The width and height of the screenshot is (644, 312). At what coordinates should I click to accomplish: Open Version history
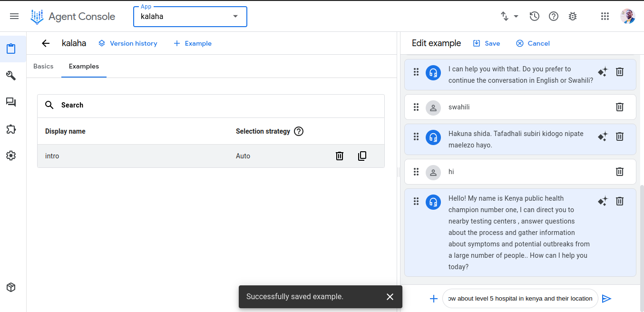[x=127, y=43]
